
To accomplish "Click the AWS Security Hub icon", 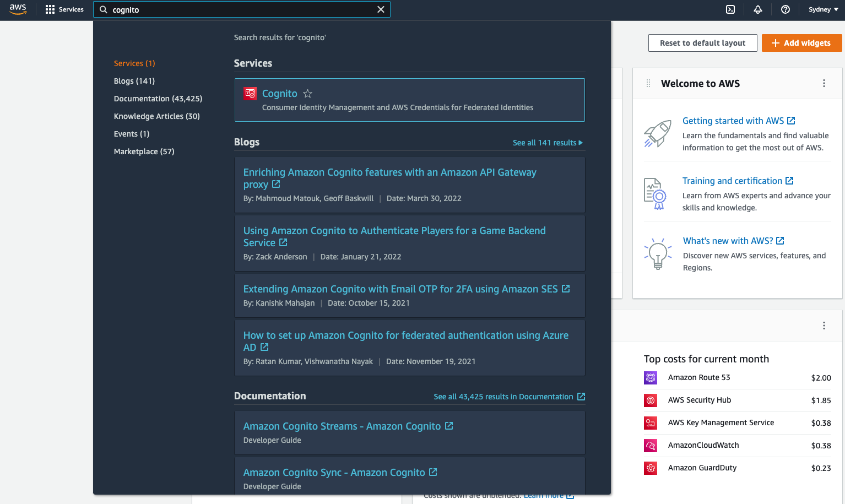I will (651, 400).
